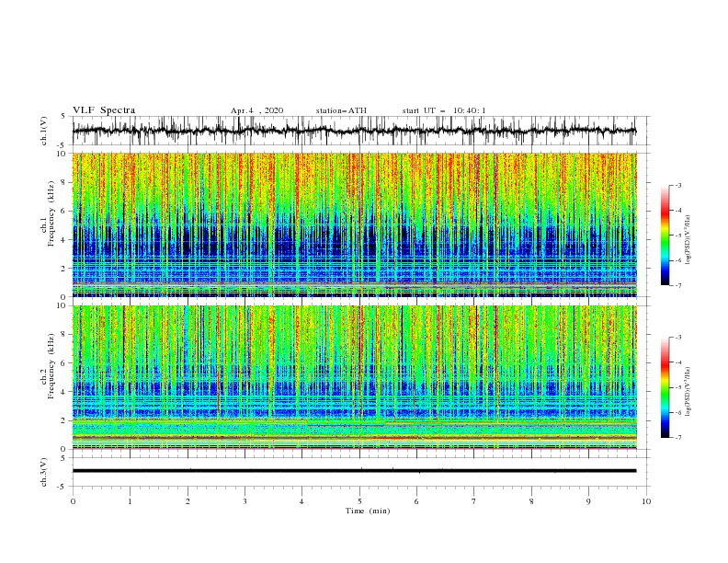This screenshot has width=728, height=563.
Task: Click the ch.2 frequency tick "6"
Action: (x=64, y=363)
